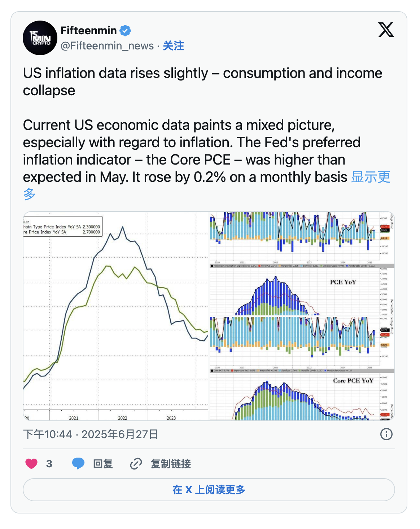Like the tweet with the heart icon
This screenshot has height=529, width=420.
point(31,464)
